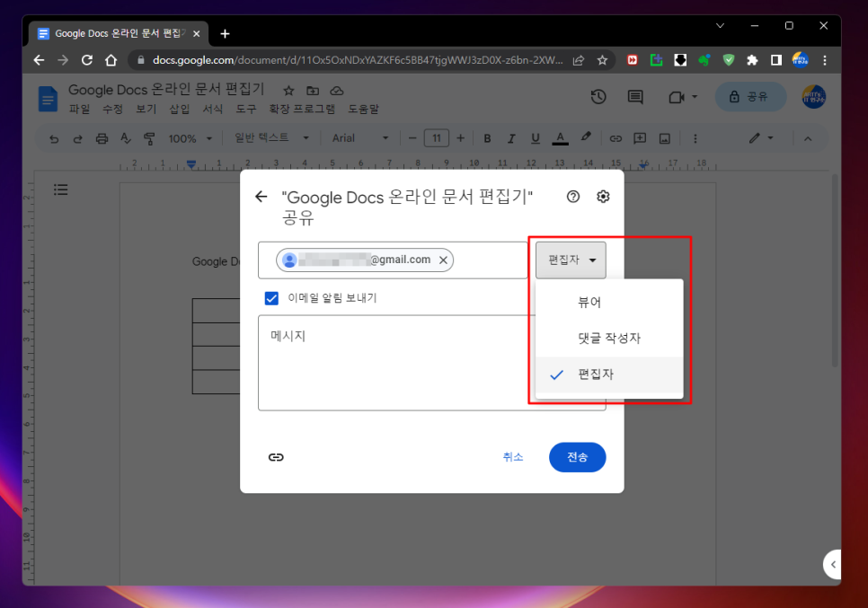Expand side panel arrow
Viewport: 868px width, 608px height.
(833, 564)
